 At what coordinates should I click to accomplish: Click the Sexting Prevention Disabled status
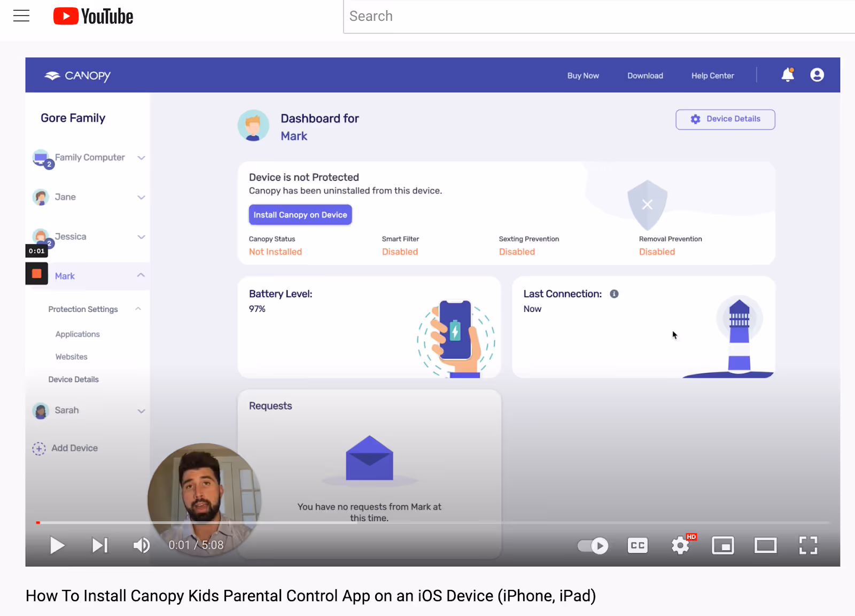(517, 252)
